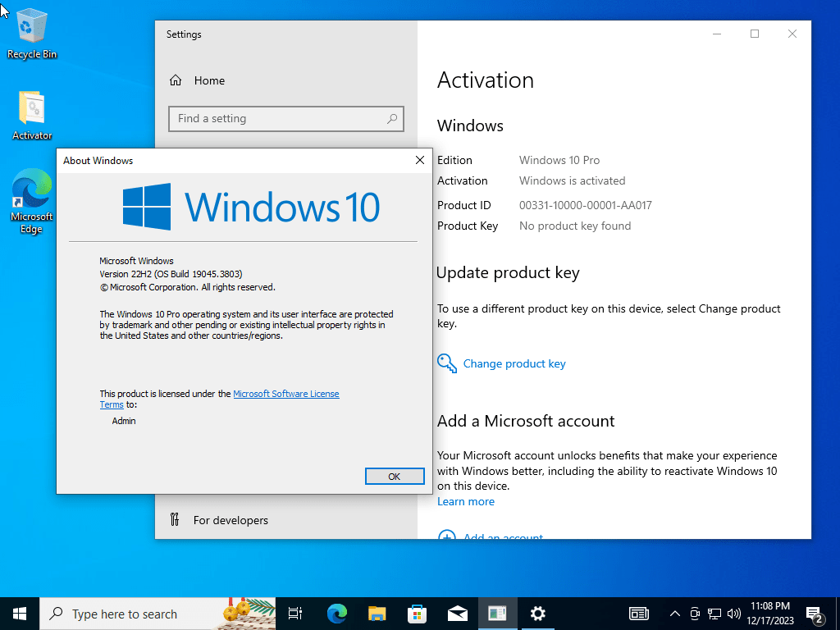Select For developers in Settings sidebar
This screenshot has width=840, height=630.
231,520
